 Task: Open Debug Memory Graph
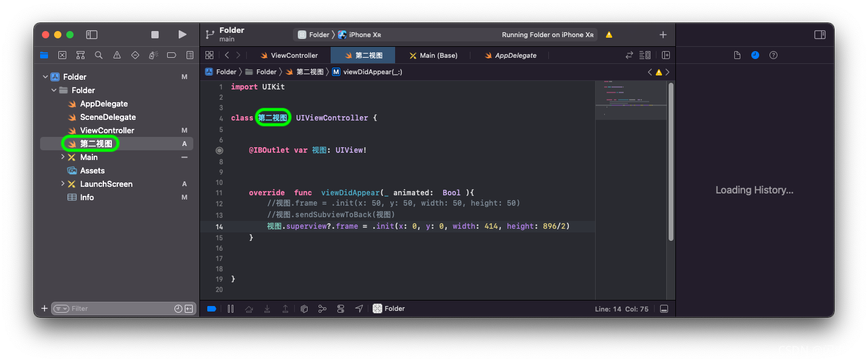click(x=323, y=309)
